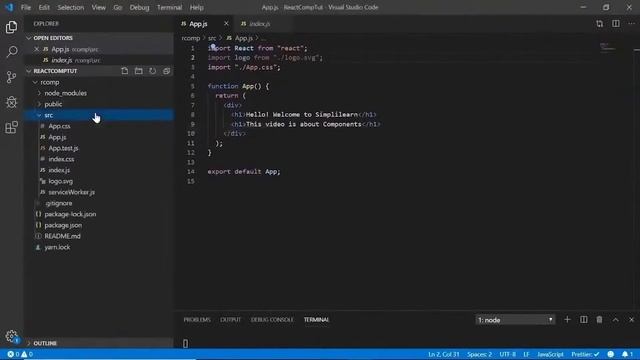The height and width of the screenshot is (360, 640).
Task: Open the Explorer view in activity bar
Action: pyautogui.click(x=11, y=27)
